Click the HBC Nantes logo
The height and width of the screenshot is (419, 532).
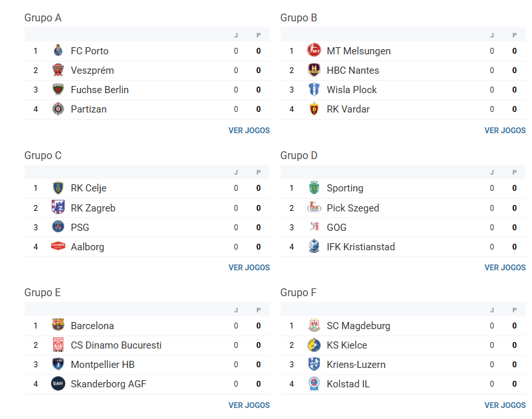pos(314,70)
